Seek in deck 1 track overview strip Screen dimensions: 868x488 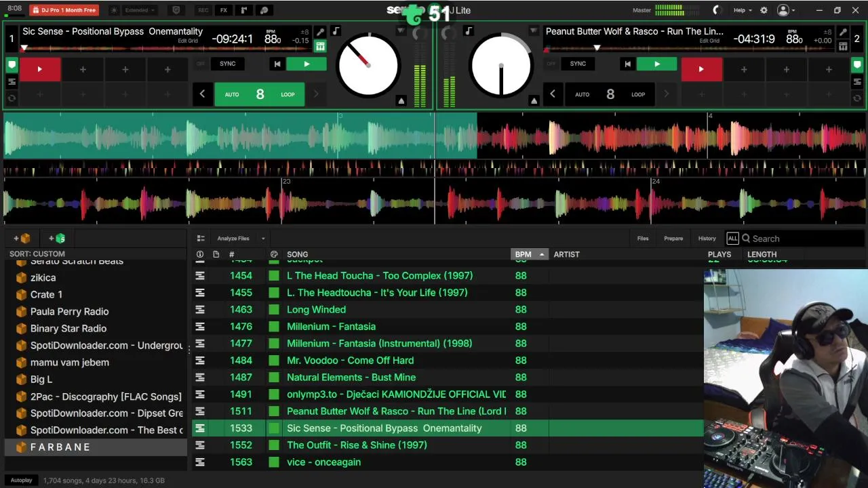pos(166,48)
